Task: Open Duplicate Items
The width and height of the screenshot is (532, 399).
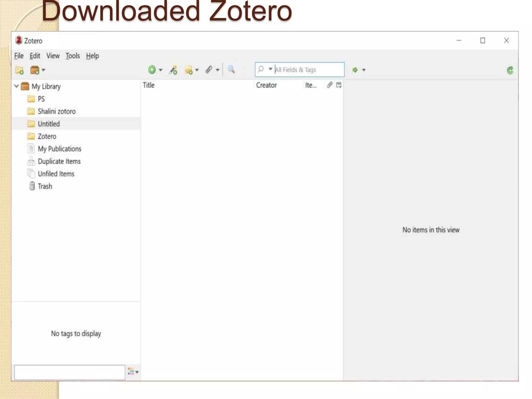Action: [59, 161]
